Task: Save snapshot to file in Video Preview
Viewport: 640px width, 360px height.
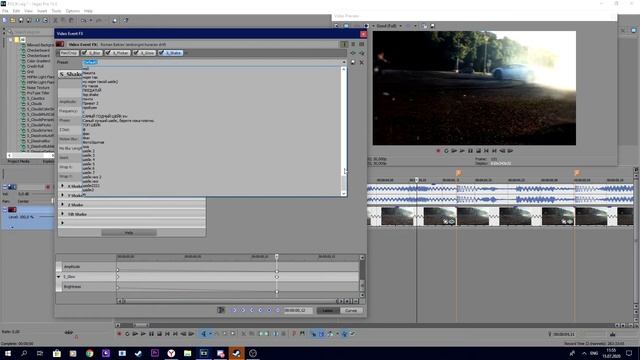Action: pos(433,26)
